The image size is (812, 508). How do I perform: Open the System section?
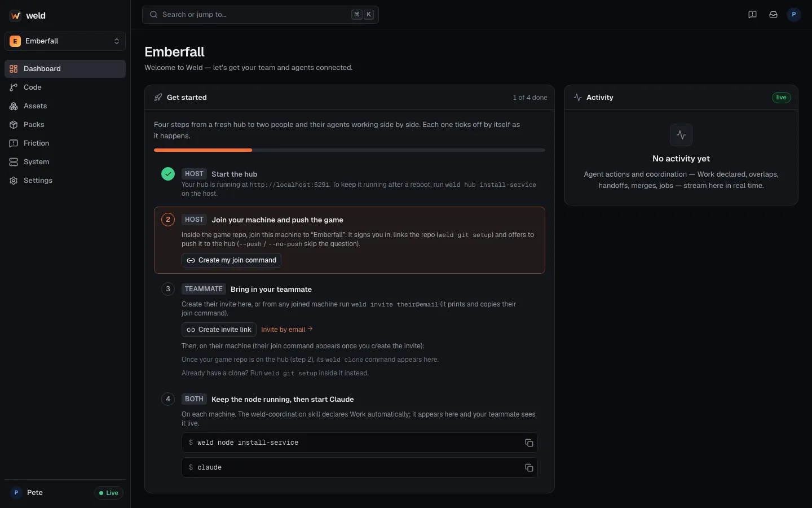[65, 162]
